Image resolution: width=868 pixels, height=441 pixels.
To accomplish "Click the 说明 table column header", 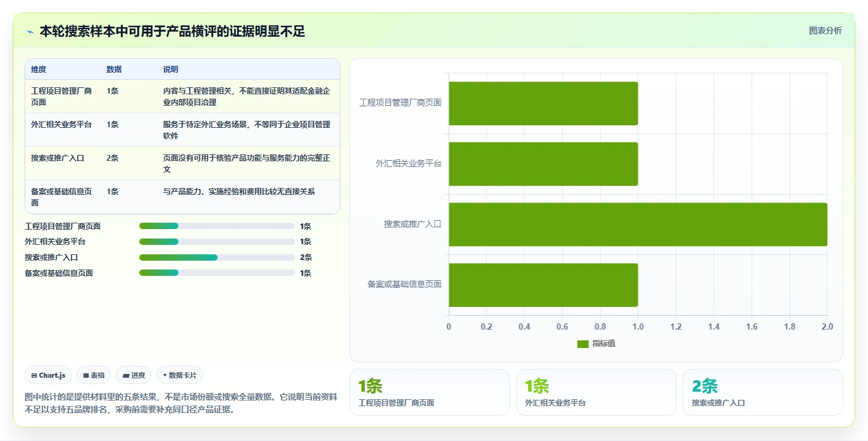I will click(171, 70).
